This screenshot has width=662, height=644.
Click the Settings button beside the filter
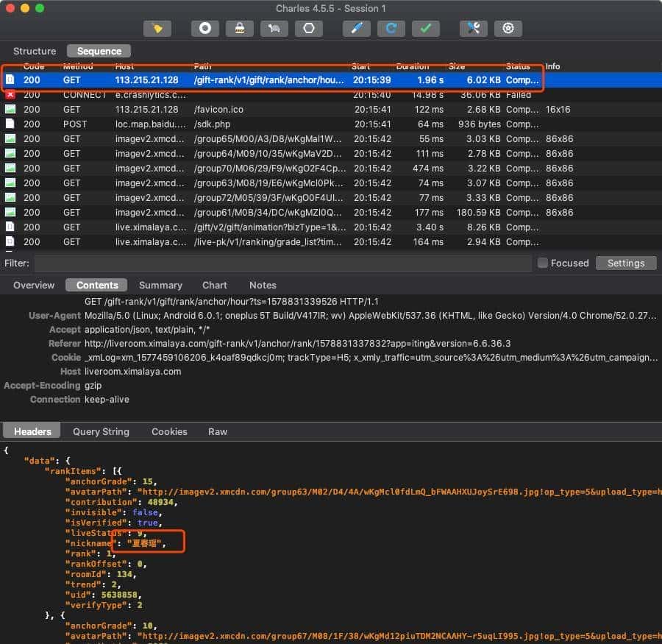(x=625, y=263)
